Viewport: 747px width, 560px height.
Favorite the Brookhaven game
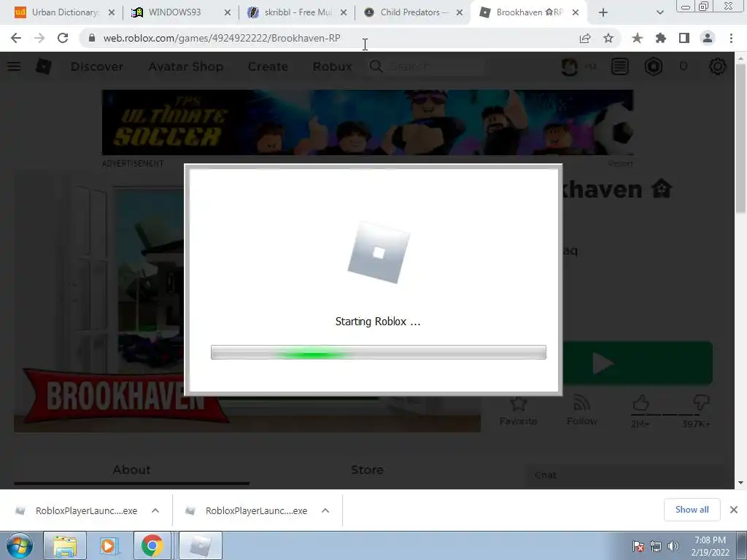click(x=518, y=411)
